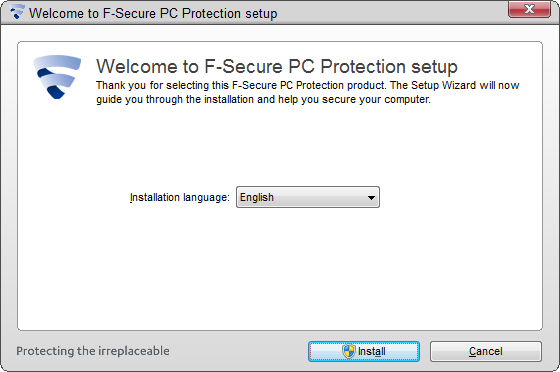Click the large Welcome to F-Secure heading
This screenshot has width=560, height=372.
pos(277,66)
